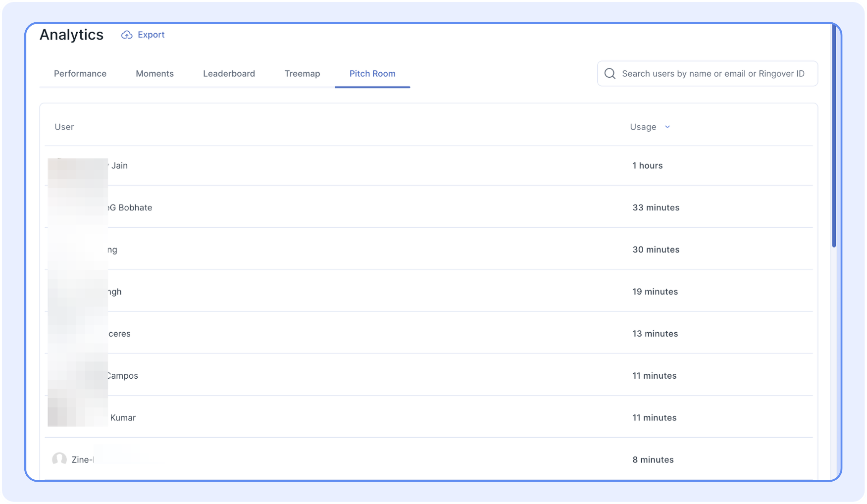Select the Pitch Room tab
Viewport: 867px width, 504px height.
[x=372, y=74]
